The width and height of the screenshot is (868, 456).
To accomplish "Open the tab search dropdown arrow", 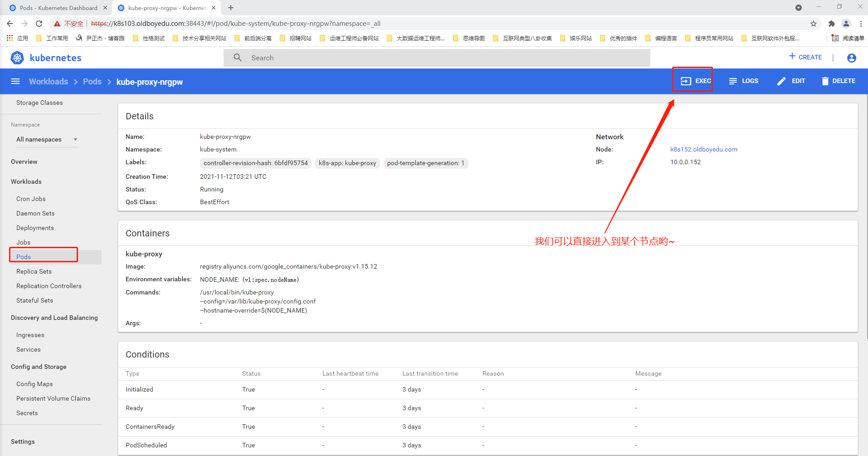I will [799, 8].
